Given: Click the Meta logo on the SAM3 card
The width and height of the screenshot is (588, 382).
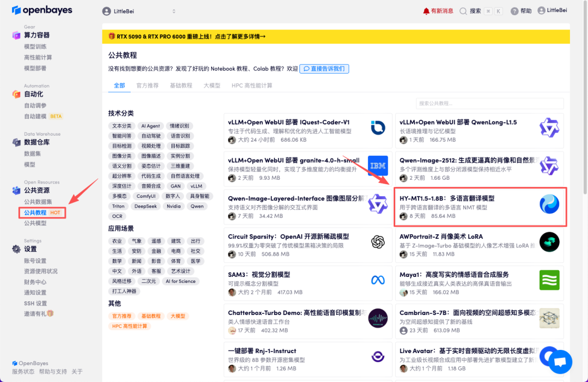Looking at the screenshot, I should (377, 280).
